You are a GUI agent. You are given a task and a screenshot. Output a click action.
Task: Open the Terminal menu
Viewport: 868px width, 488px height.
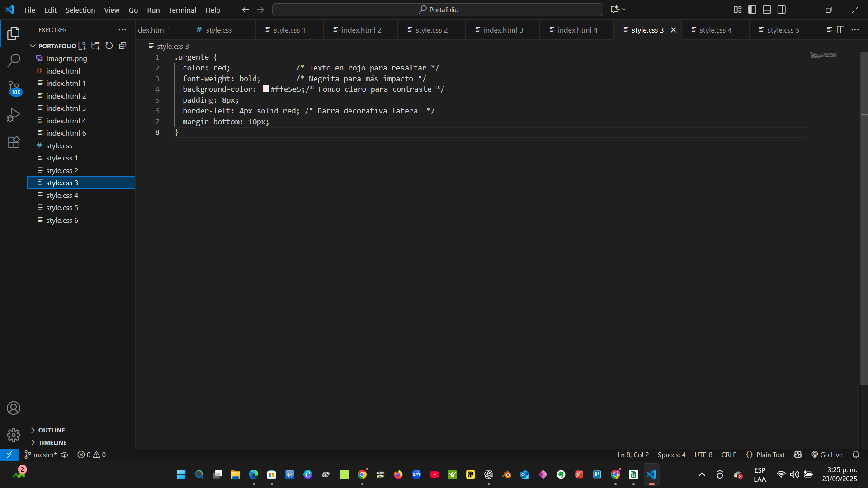[182, 10]
